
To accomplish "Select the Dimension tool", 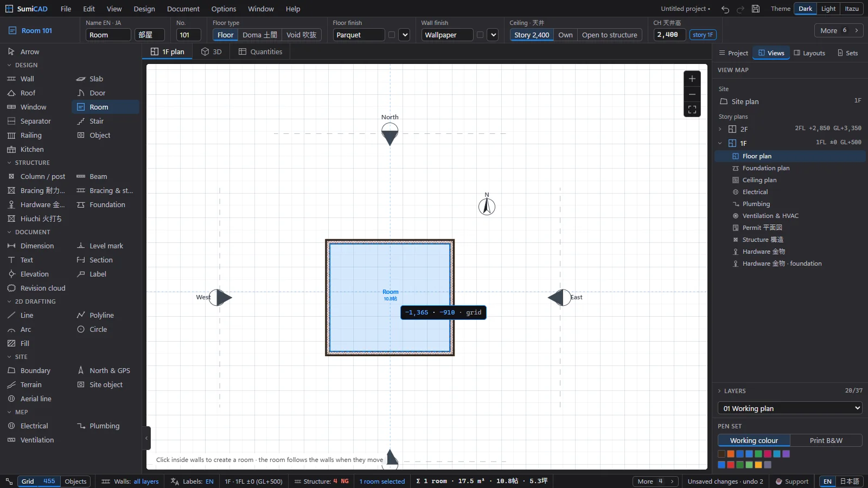I will point(36,246).
